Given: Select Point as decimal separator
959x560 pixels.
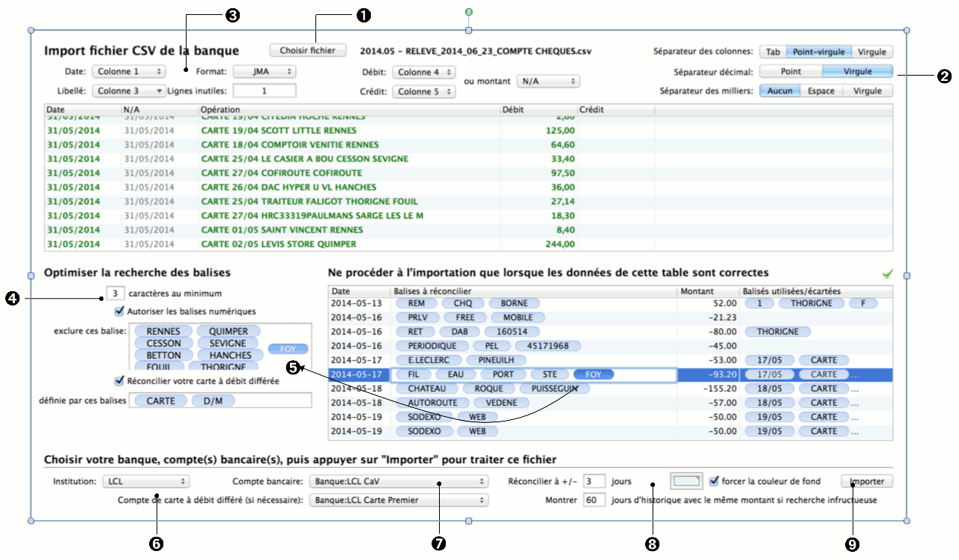Looking at the screenshot, I should pos(790,71).
